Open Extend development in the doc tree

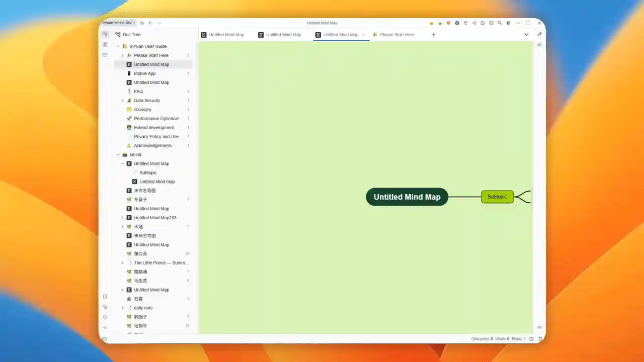(x=153, y=128)
